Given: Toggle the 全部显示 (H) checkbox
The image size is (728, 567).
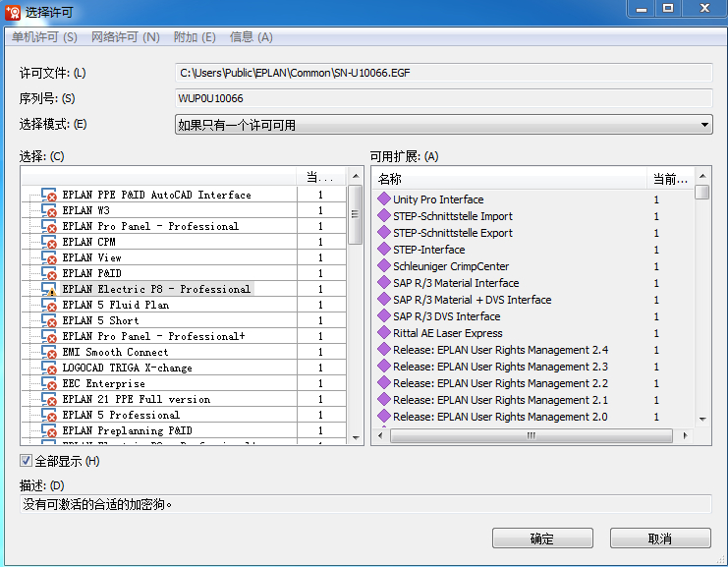Looking at the screenshot, I should coord(26,461).
